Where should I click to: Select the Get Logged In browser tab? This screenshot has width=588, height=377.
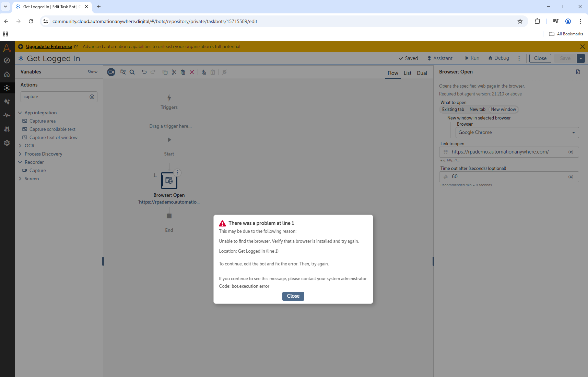pyautogui.click(x=51, y=7)
